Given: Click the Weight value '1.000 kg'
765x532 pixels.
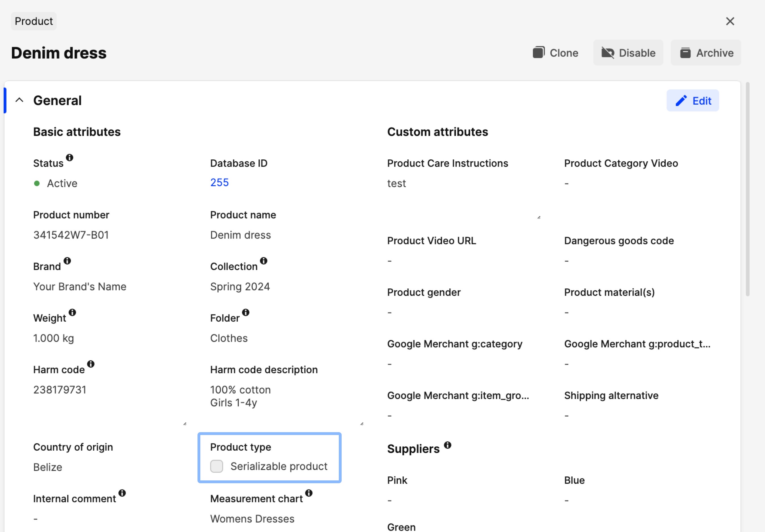Looking at the screenshot, I should pyautogui.click(x=53, y=338).
